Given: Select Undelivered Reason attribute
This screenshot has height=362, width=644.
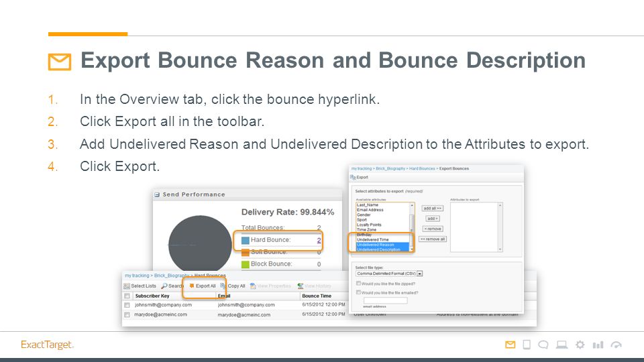Looking at the screenshot, I should pos(383,245).
